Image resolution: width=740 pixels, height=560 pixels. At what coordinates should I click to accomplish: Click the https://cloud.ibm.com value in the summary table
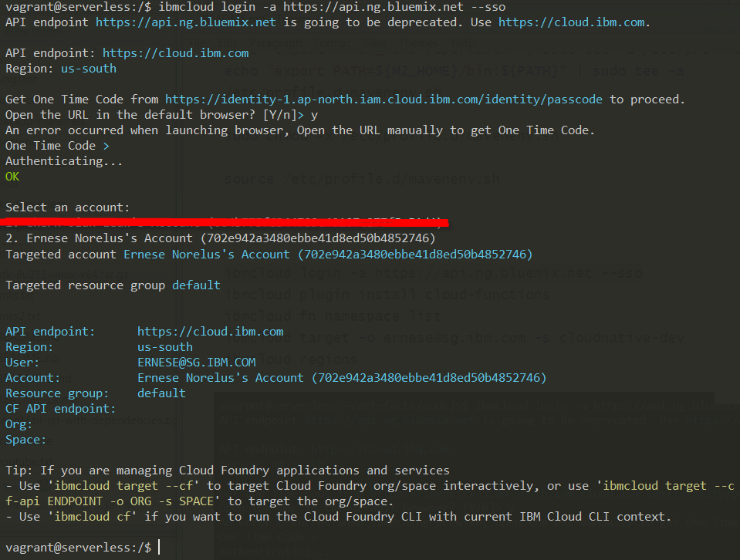pos(211,332)
